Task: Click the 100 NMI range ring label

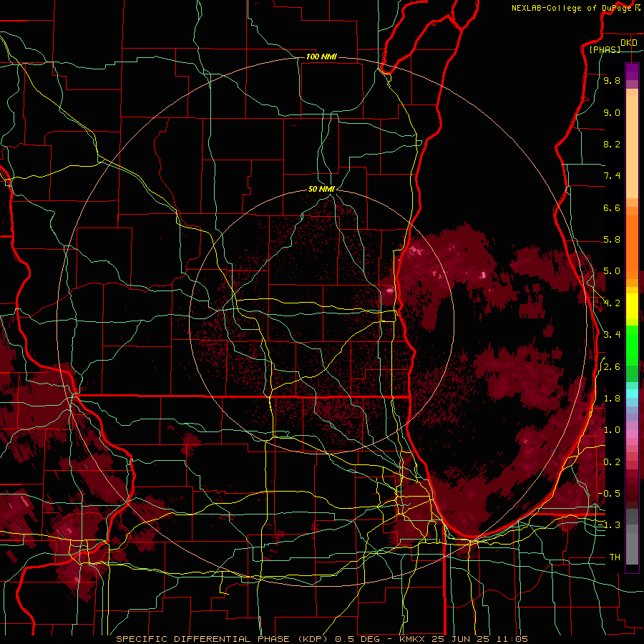Action: click(x=321, y=57)
